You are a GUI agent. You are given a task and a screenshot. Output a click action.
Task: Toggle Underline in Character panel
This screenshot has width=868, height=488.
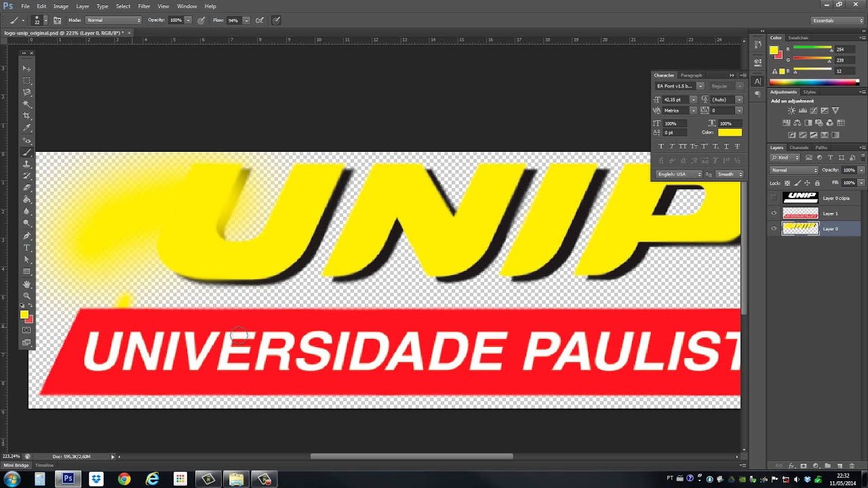click(x=726, y=146)
